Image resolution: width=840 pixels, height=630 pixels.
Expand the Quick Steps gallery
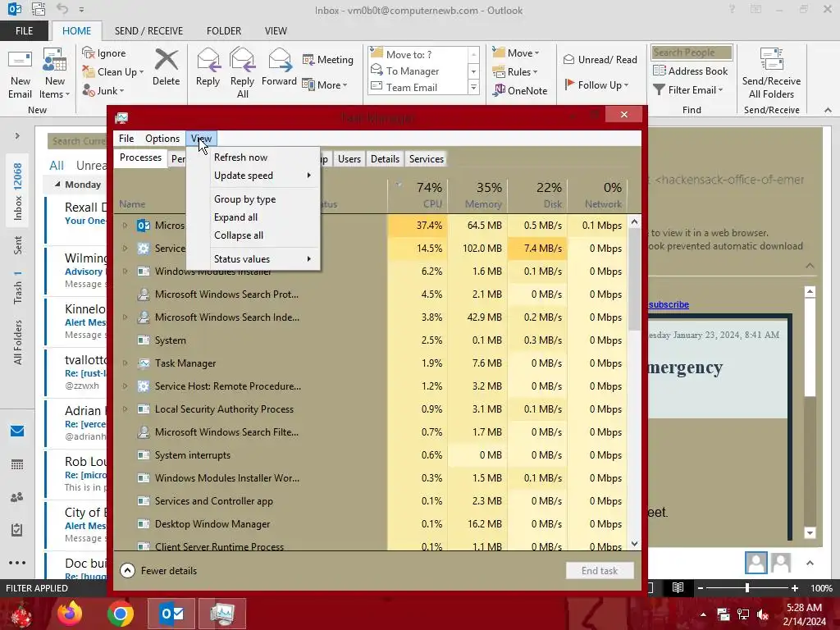pos(473,87)
